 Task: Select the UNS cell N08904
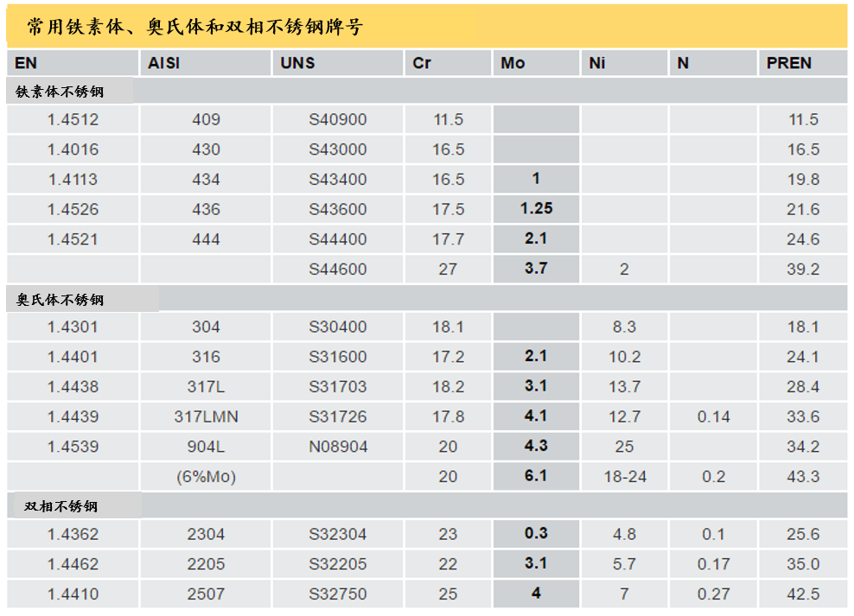click(x=338, y=447)
